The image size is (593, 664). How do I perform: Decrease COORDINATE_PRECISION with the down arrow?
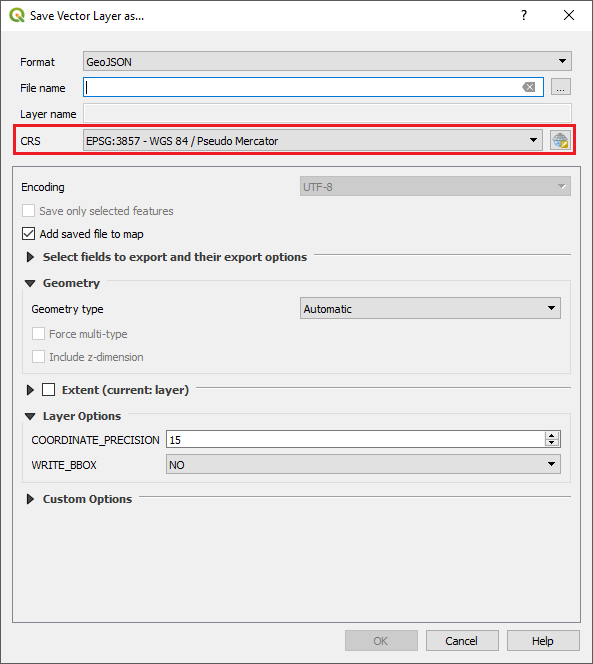tap(551, 443)
